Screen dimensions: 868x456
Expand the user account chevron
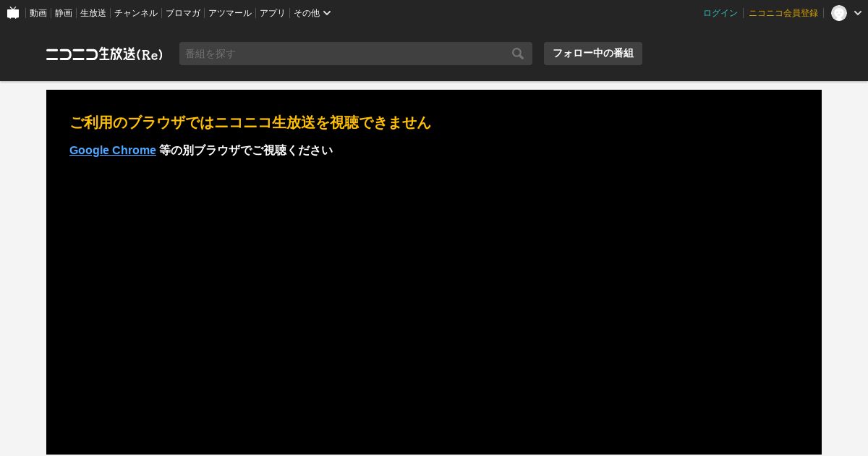pyautogui.click(x=858, y=13)
